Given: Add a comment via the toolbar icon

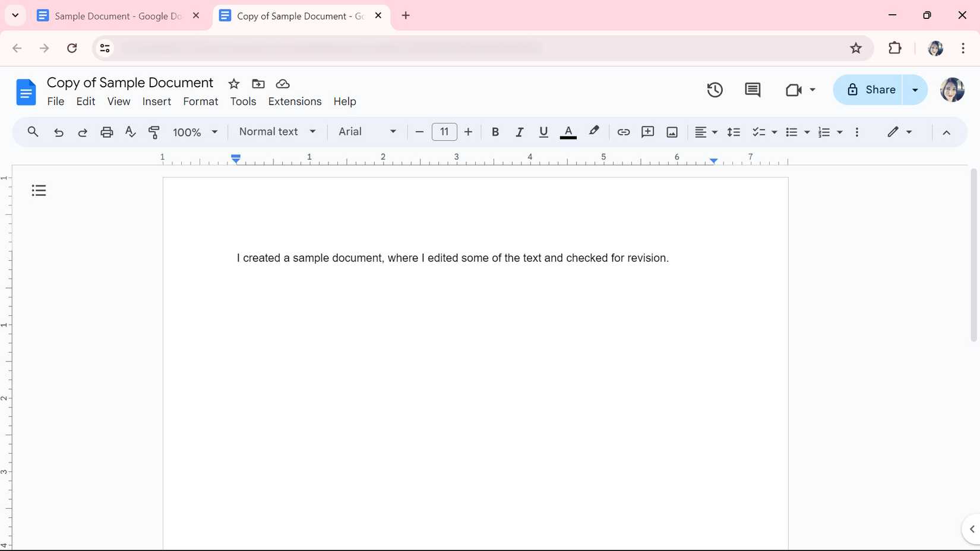Looking at the screenshot, I should 647,132.
